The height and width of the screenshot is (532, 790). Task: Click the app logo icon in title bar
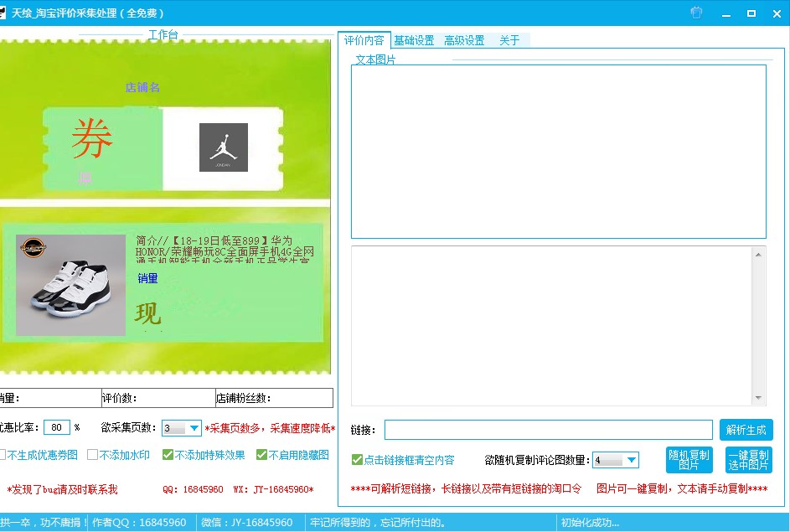pos(2,13)
